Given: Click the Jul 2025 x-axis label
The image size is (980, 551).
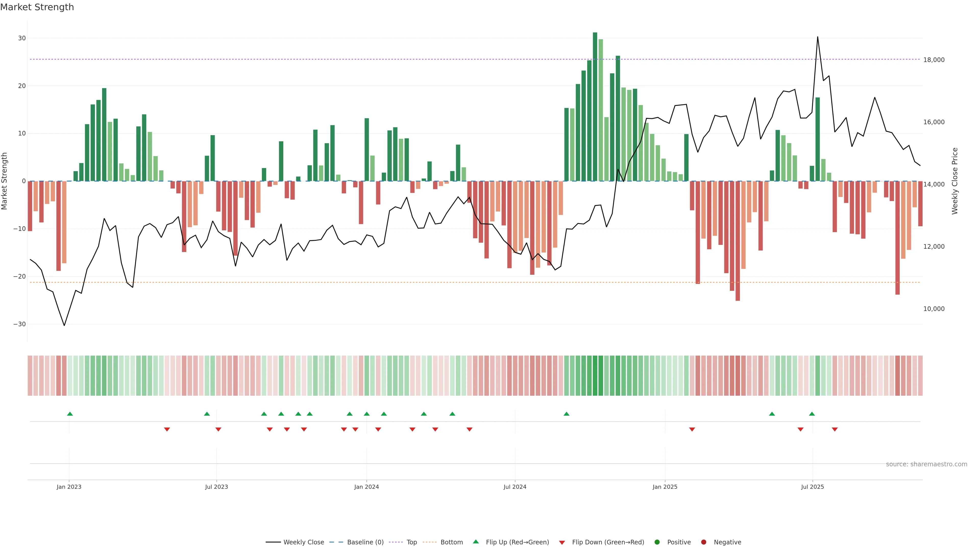Looking at the screenshot, I should [x=812, y=487].
